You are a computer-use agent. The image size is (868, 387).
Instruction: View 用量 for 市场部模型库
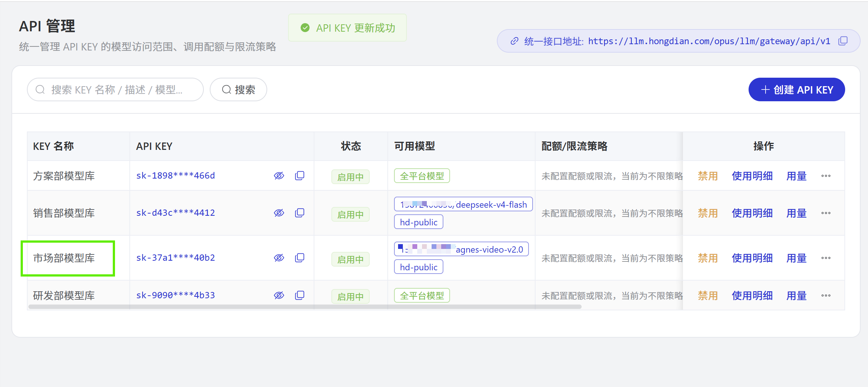click(x=796, y=258)
